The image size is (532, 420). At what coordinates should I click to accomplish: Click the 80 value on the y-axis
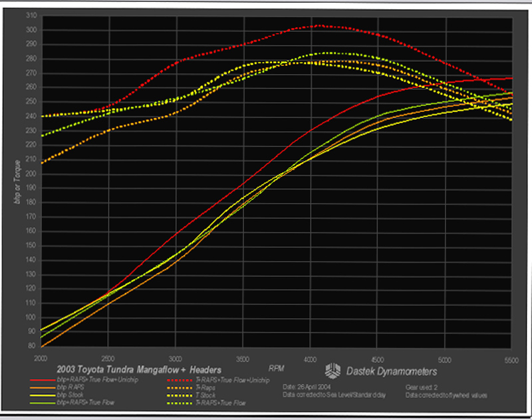point(32,345)
